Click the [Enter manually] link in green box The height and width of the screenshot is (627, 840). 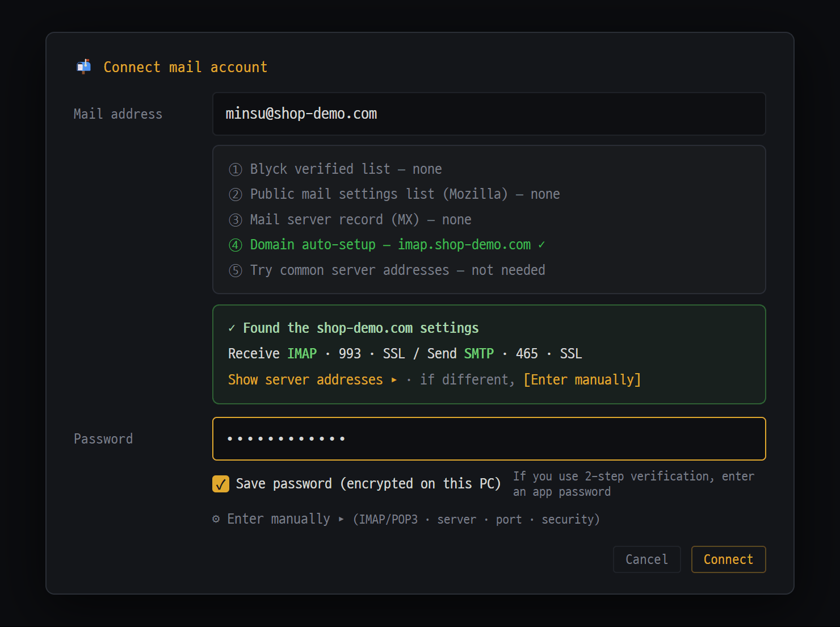tap(582, 379)
